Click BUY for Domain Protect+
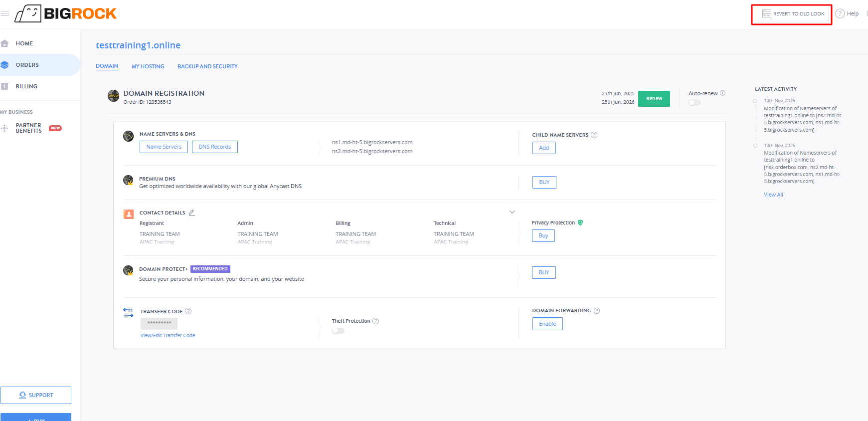 click(x=544, y=272)
